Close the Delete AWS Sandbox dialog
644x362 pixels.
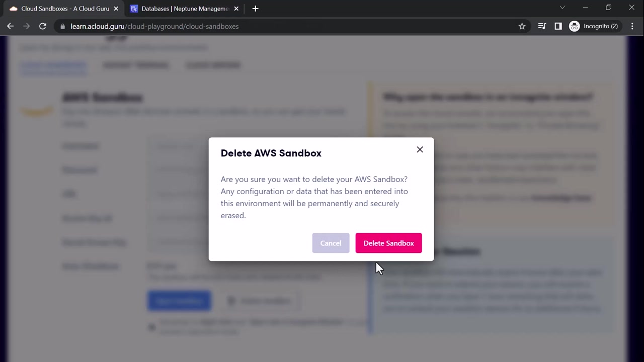click(420, 149)
